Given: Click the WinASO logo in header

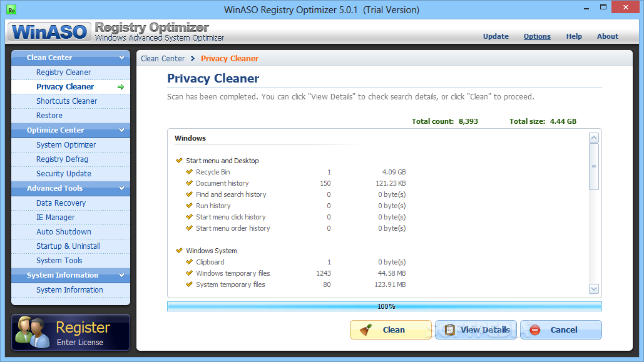Looking at the screenshot, I should point(49,32).
